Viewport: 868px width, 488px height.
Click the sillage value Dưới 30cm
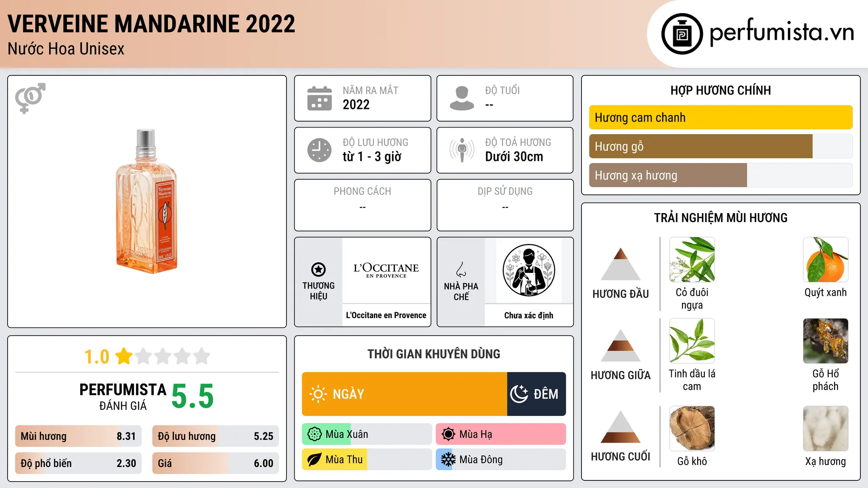click(514, 156)
